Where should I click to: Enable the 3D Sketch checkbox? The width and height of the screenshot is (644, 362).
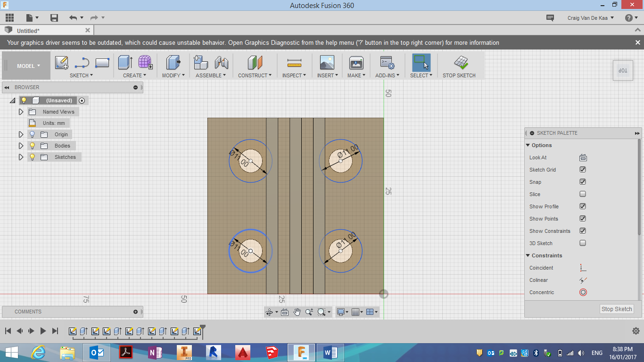pyautogui.click(x=583, y=243)
